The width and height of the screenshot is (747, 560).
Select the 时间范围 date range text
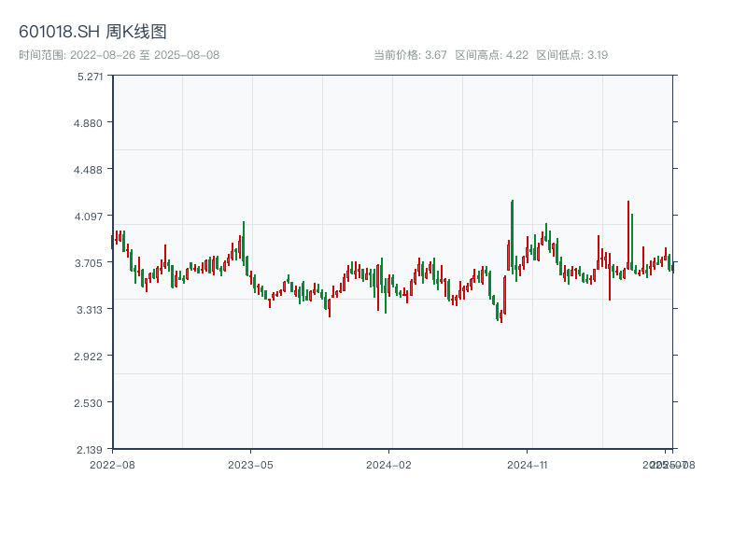[x=119, y=55]
